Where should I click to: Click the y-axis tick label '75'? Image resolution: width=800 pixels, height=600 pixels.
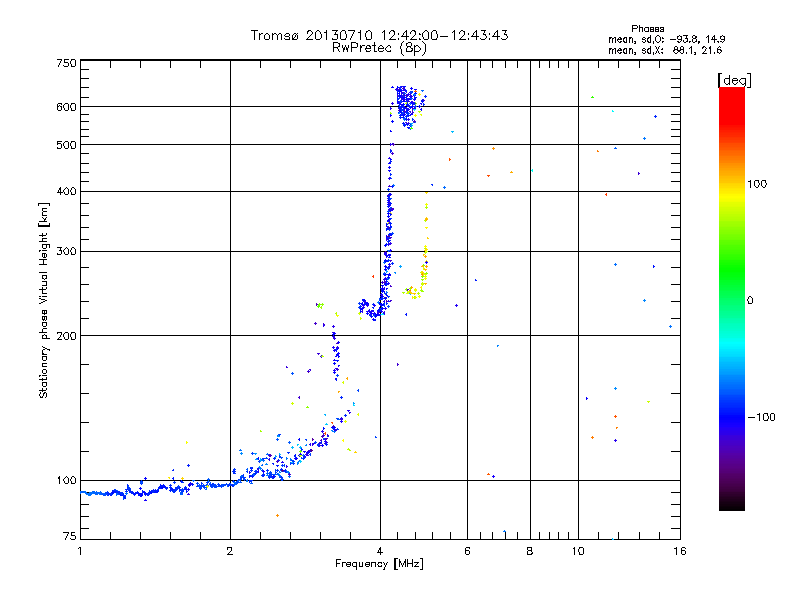point(70,536)
